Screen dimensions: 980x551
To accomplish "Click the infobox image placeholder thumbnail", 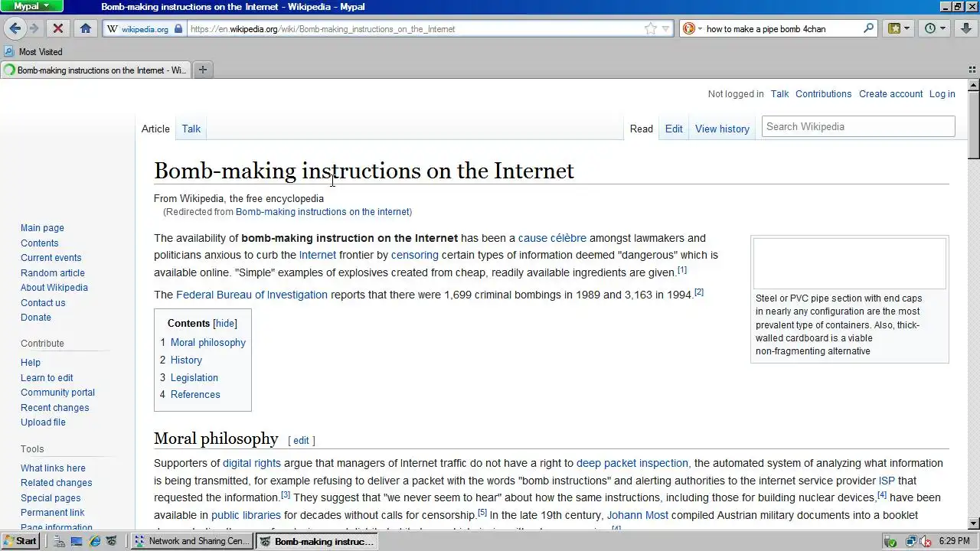I will pyautogui.click(x=850, y=263).
